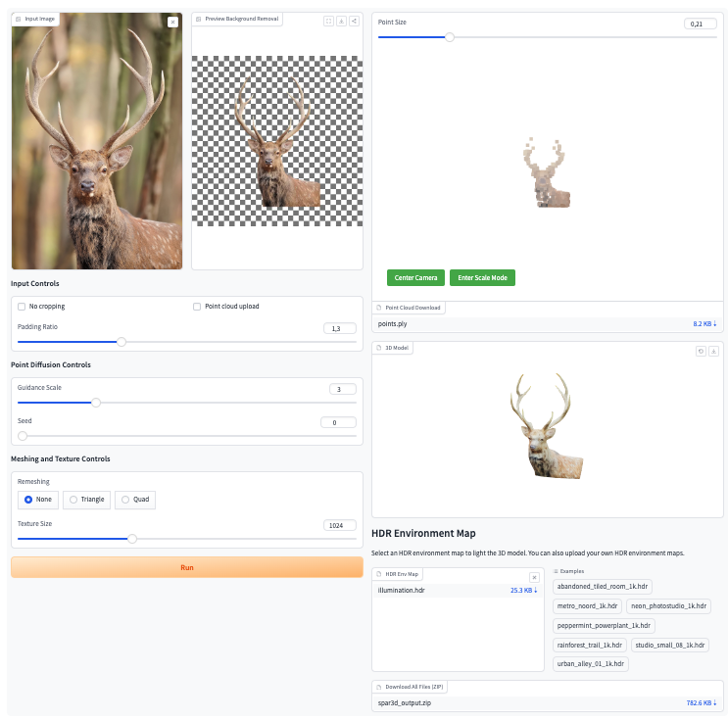
Task: Pick the neon_photostudio_1k.hdr example
Action: (x=669, y=605)
